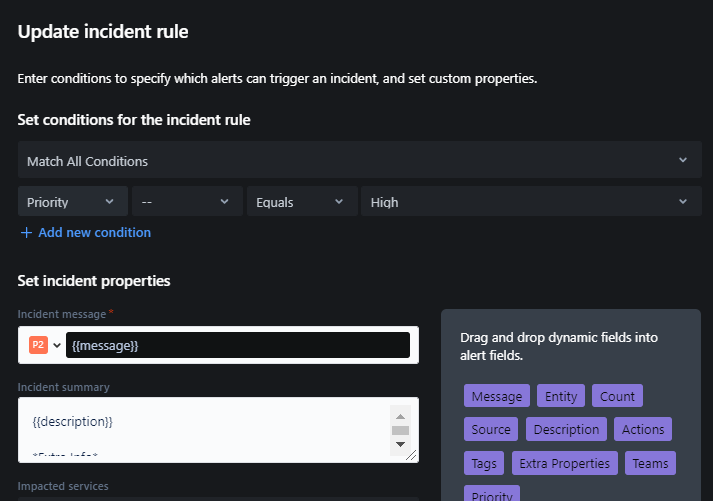Select the Actions dynamic field chip

pos(643,429)
